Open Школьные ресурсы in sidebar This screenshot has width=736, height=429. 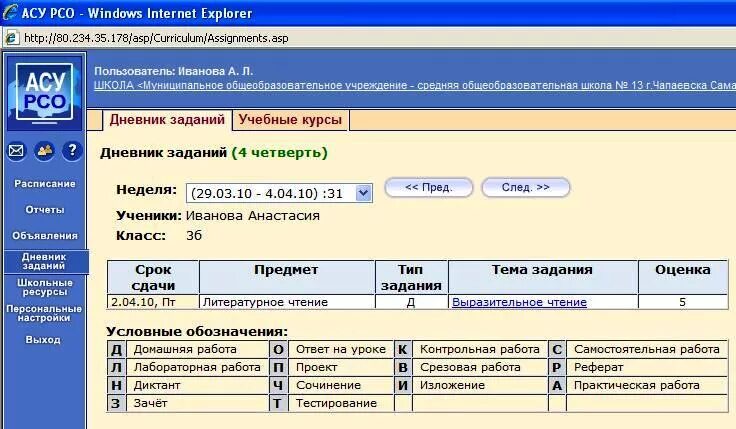click(x=45, y=287)
